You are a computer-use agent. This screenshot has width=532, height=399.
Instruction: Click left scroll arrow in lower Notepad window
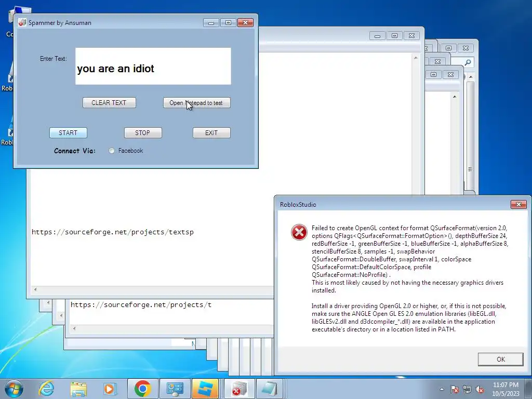pos(74,328)
